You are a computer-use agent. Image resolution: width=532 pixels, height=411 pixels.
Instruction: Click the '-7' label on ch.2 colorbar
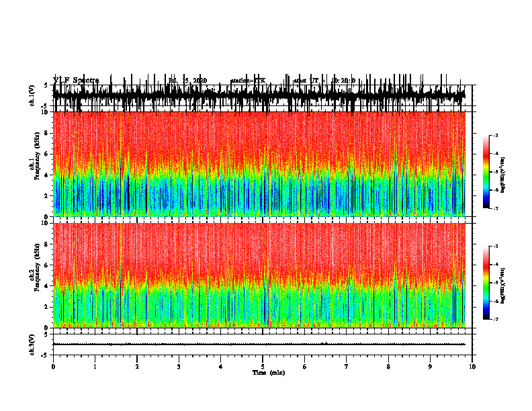coord(496,319)
